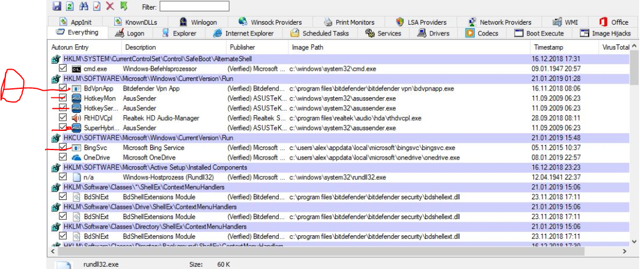The image size is (644, 269).
Task: Click the vertical scrollbar up arrow
Action: (x=634, y=46)
